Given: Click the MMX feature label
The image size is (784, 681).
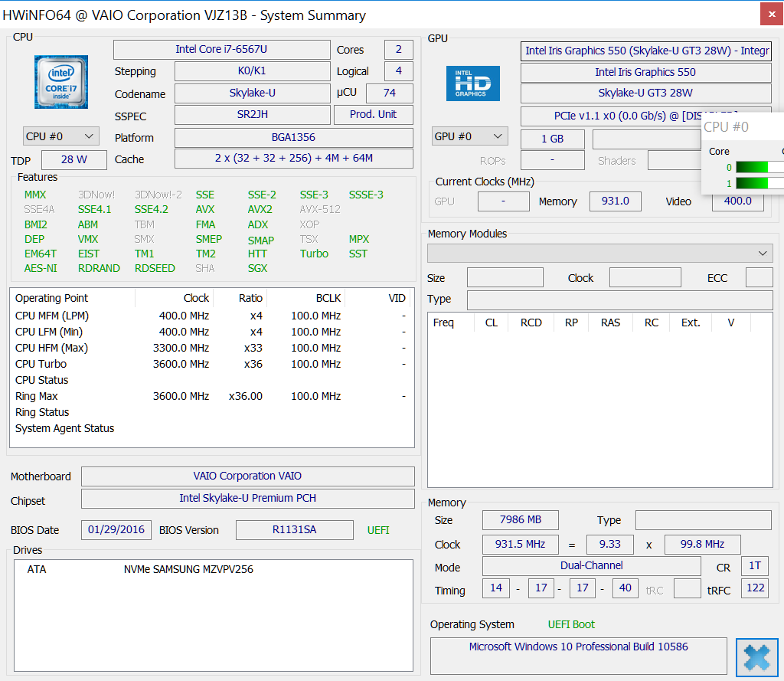Looking at the screenshot, I should tap(35, 195).
